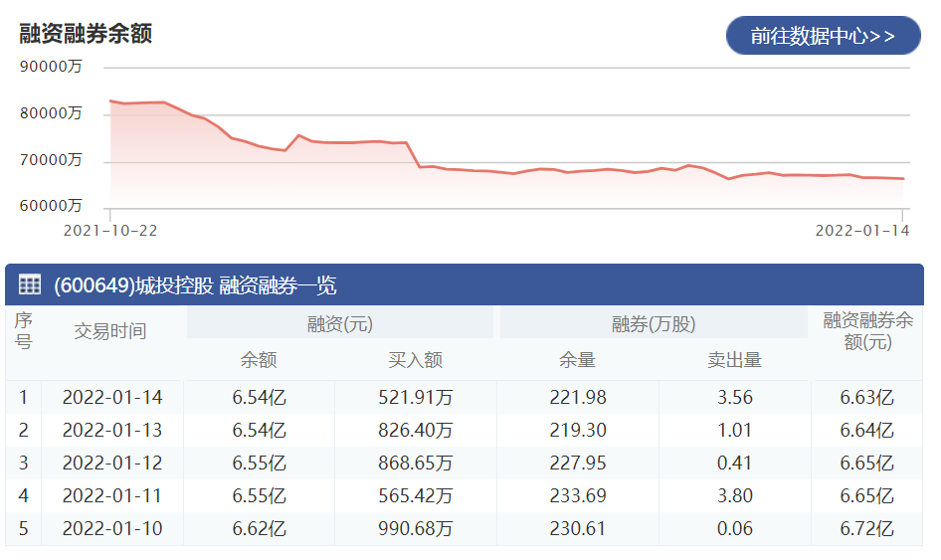Click the 6.72亿 total balance cell
Viewport: 941px width, 560px height.
(866, 529)
